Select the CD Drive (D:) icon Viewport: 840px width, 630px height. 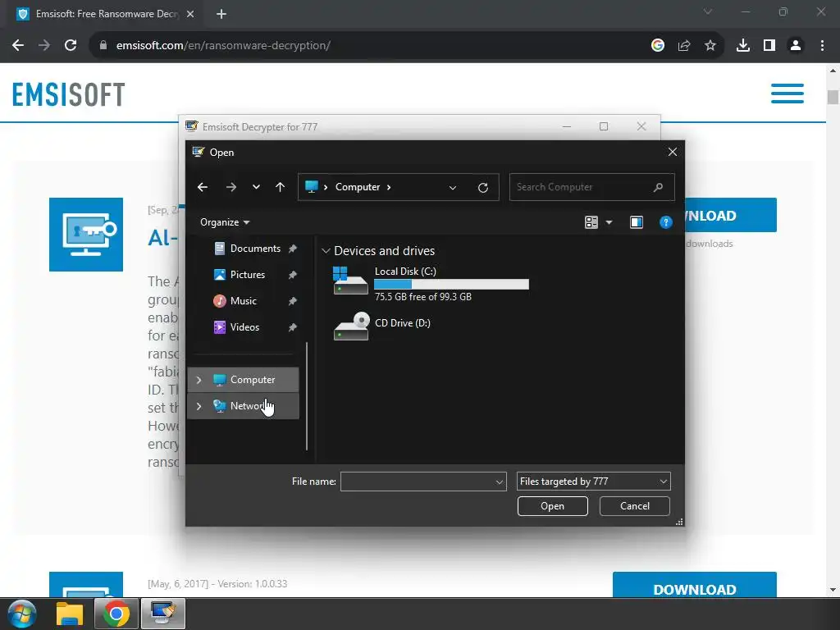[x=350, y=326]
